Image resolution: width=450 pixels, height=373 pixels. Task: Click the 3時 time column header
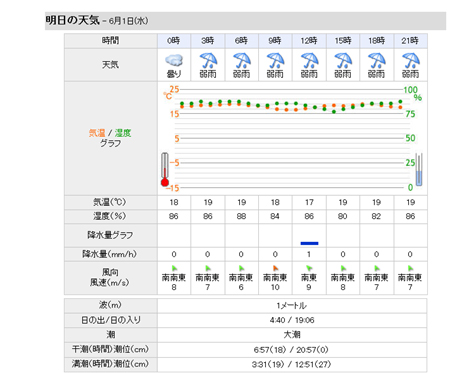click(x=208, y=41)
